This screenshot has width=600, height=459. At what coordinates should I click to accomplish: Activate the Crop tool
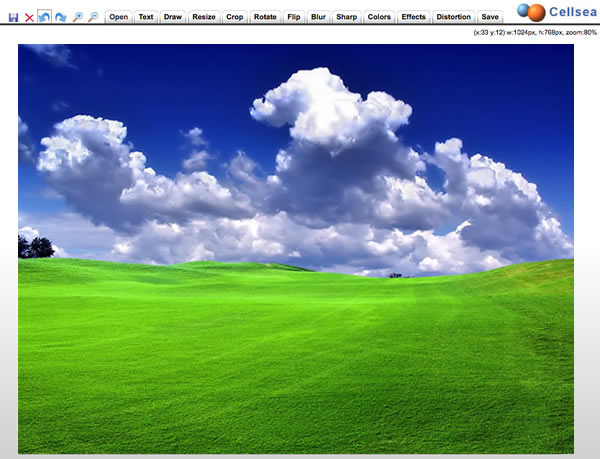click(x=234, y=17)
